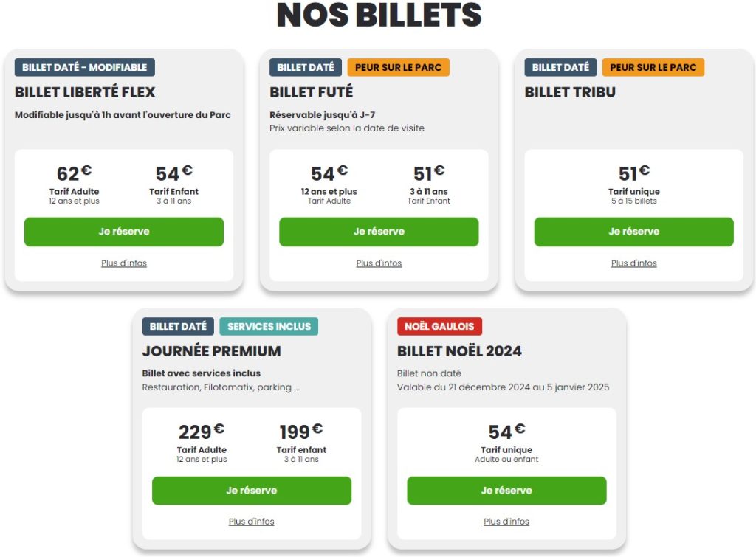
Task: Open Plus d'infos under Billet Liberté Flex
Action: [123, 263]
